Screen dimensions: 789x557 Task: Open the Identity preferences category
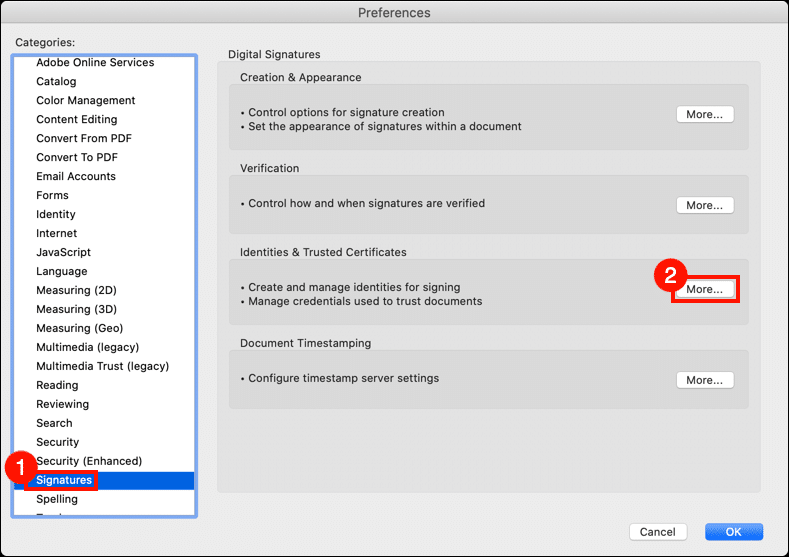coord(56,214)
